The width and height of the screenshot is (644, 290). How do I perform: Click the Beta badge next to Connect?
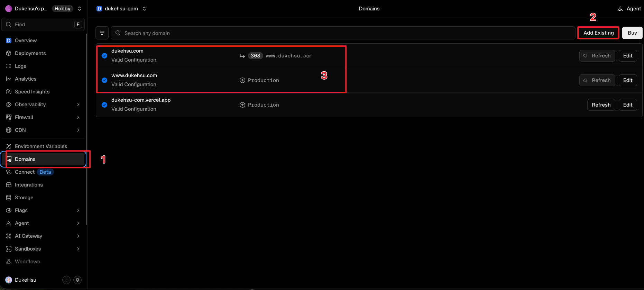pyautogui.click(x=45, y=172)
